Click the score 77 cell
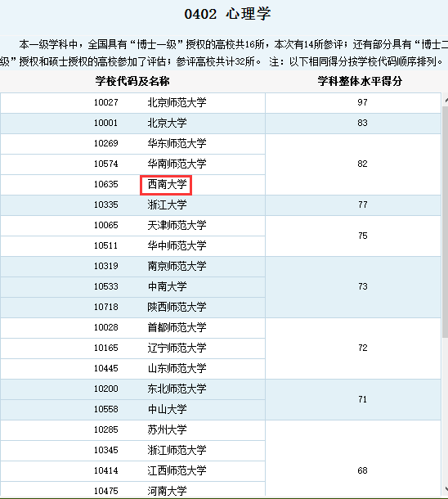This screenshot has width=448, height=499. (353, 205)
